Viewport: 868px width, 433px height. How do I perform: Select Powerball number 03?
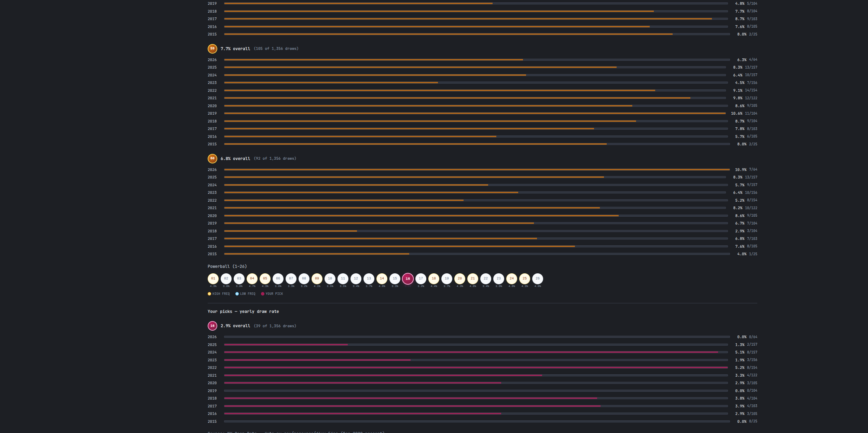pos(239,278)
